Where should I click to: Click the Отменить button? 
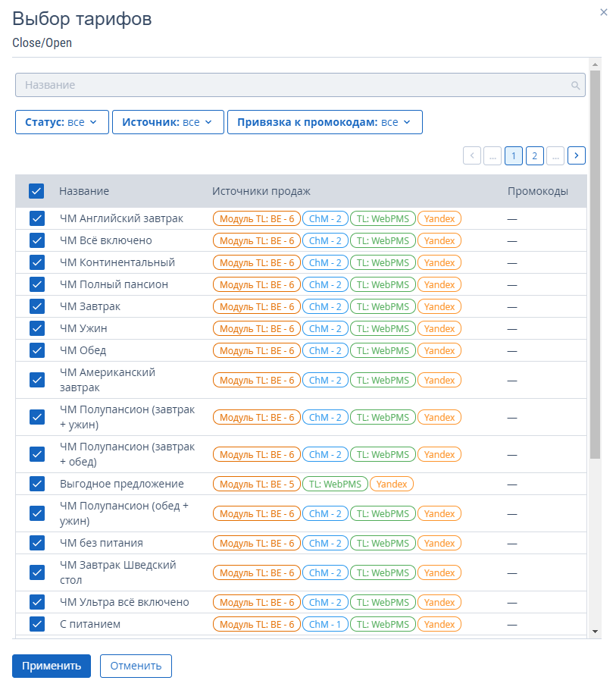pos(136,666)
